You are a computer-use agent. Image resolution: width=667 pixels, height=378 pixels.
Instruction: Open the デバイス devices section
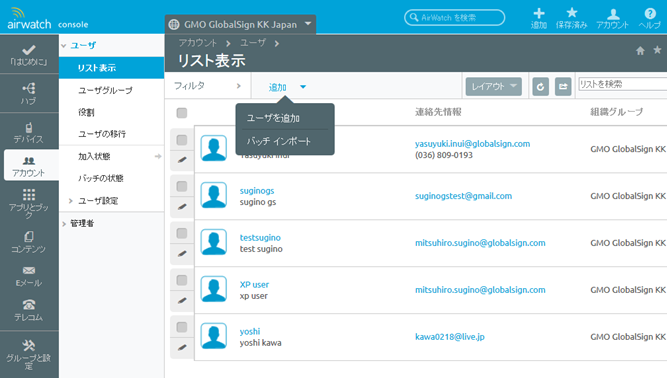29,132
